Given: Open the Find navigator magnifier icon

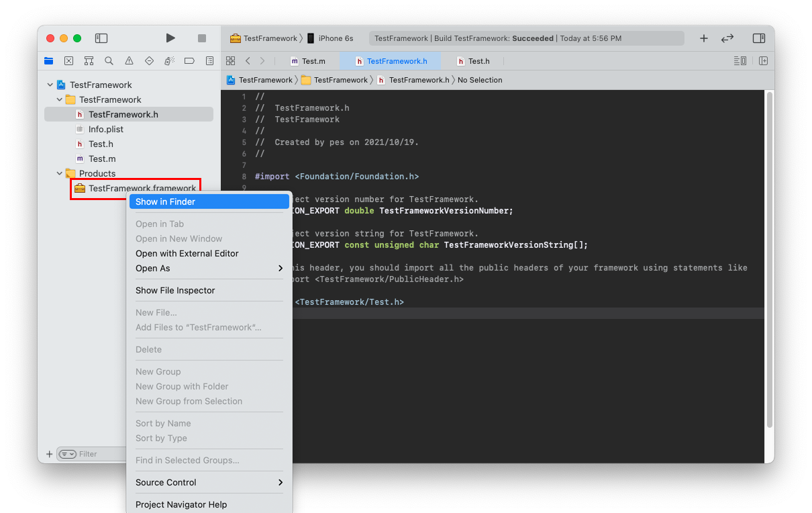Looking at the screenshot, I should [109, 61].
